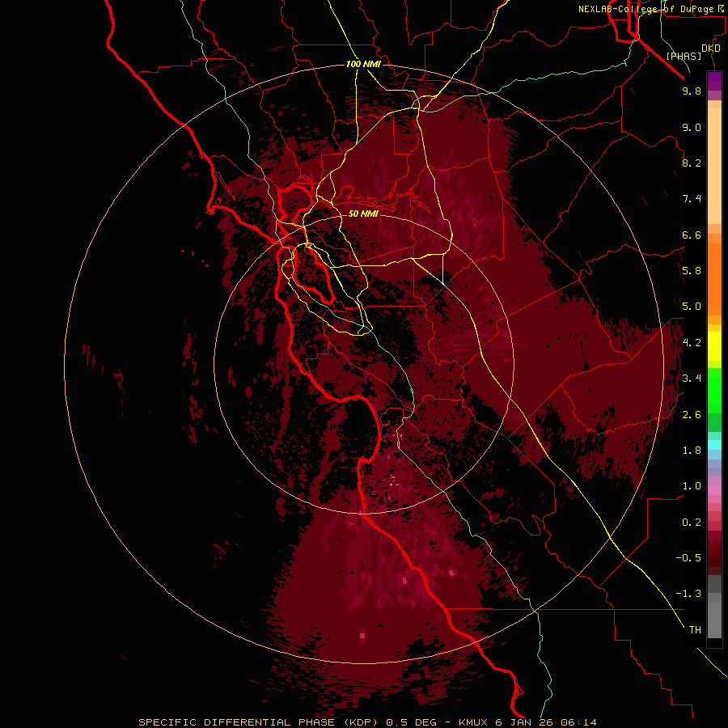
Task: Pick the pink segment of the color scale
Action: click(714, 490)
